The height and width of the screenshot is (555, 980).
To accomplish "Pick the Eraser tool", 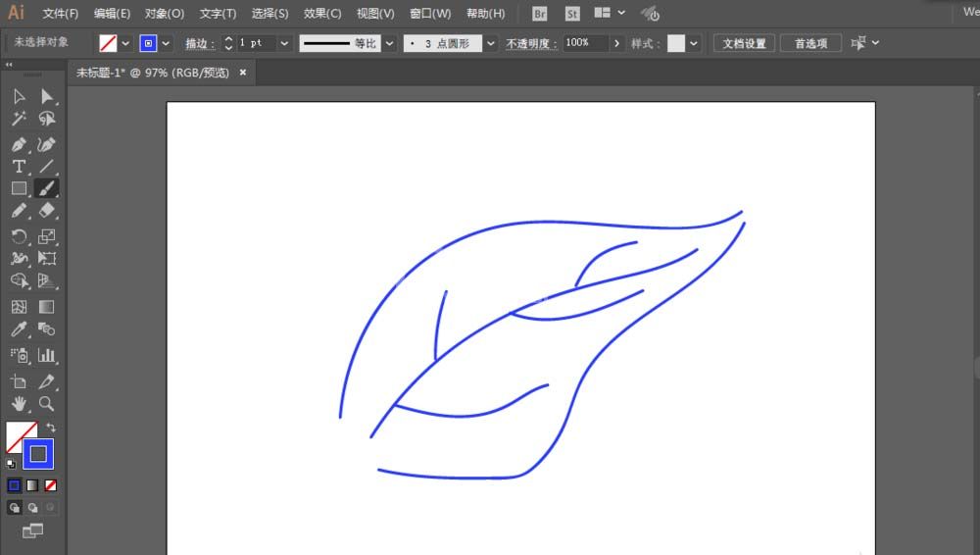I will point(47,210).
